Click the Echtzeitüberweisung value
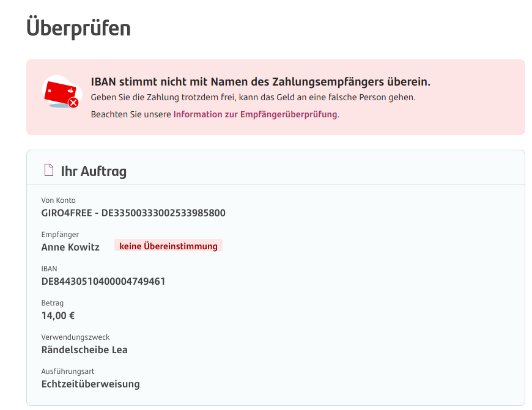Viewport: 532px width, 410px height. pos(91,384)
